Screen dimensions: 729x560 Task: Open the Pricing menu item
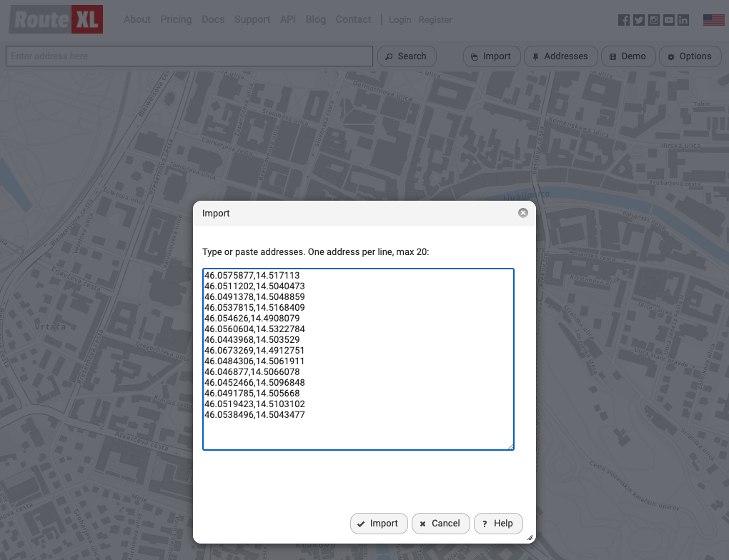click(x=177, y=19)
